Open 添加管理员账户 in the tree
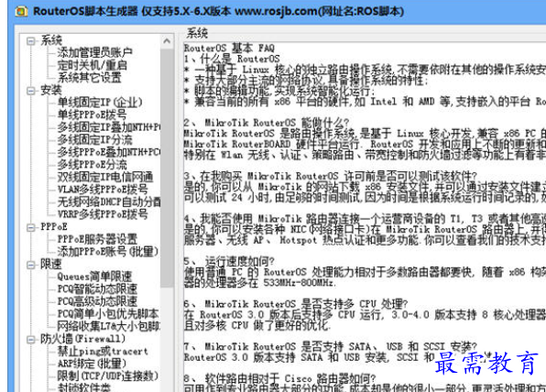 pyautogui.click(x=94, y=52)
